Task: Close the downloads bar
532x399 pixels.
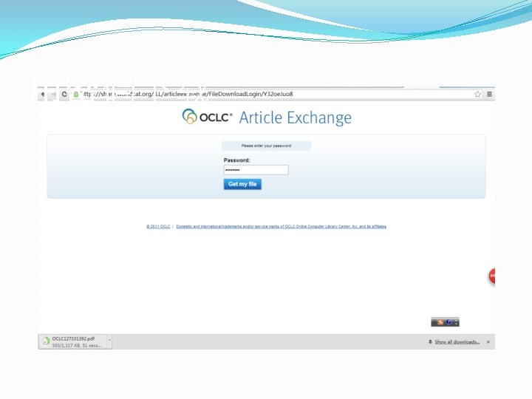Action: coord(488,342)
